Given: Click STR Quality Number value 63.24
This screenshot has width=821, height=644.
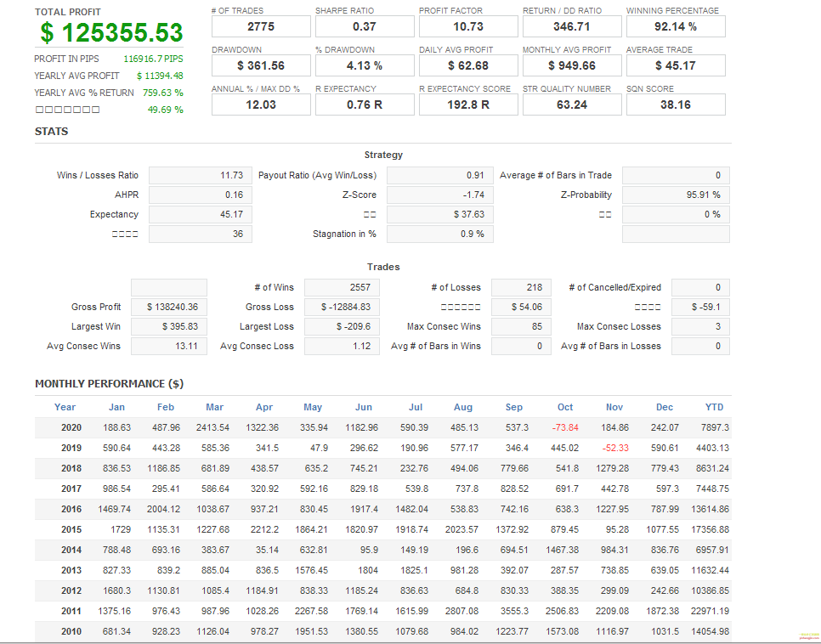Looking at the screenshot, I should coord(572,105).
